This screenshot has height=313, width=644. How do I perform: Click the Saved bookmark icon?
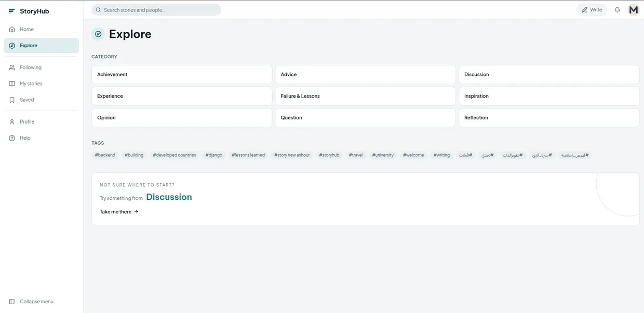click(x=12, y=100)
